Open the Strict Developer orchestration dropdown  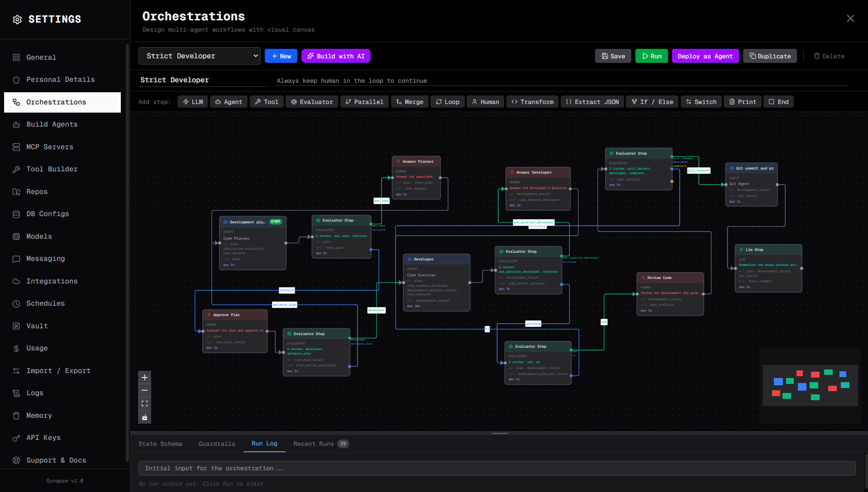[x=200, y=56]
